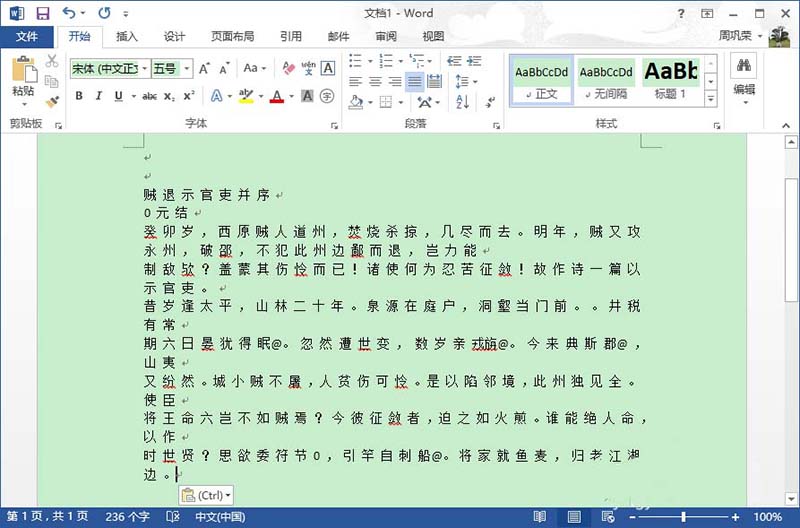800x528 pixels.
Task: Toggle strikethrough text formatting
Action: (150, 97)
